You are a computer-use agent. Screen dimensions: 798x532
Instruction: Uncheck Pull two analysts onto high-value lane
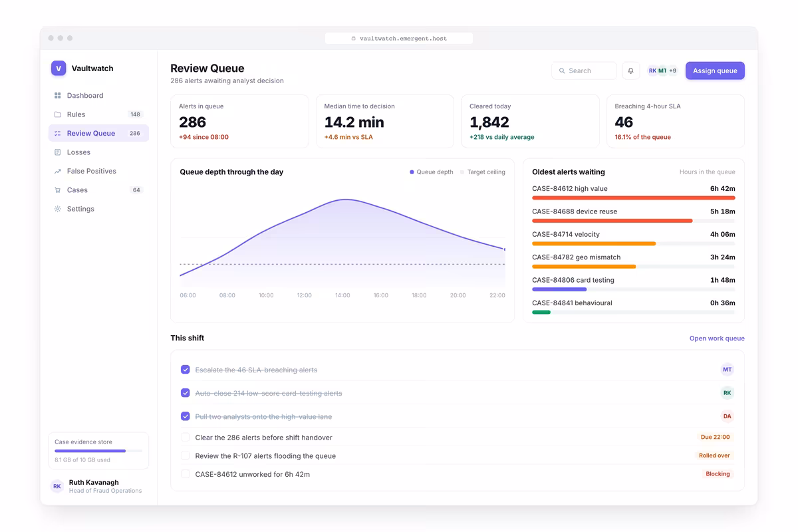coord(186,416)
